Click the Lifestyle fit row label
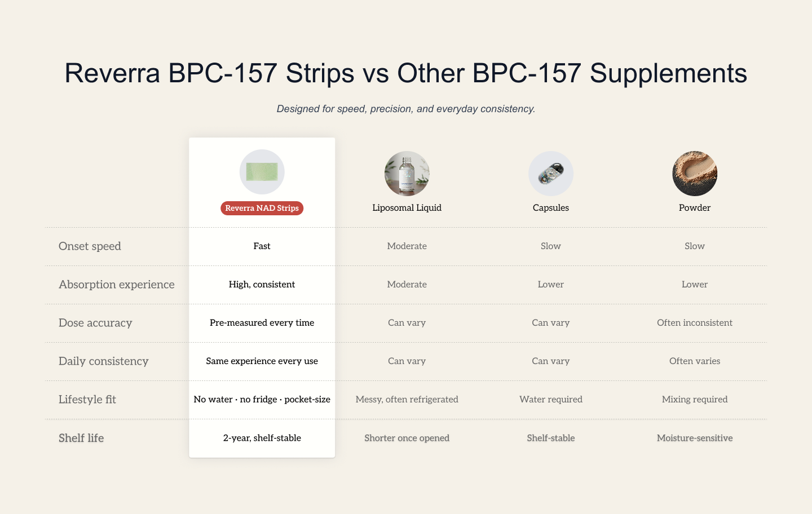The width and height of the screenshot is (812, 514). tap(87, 400)
